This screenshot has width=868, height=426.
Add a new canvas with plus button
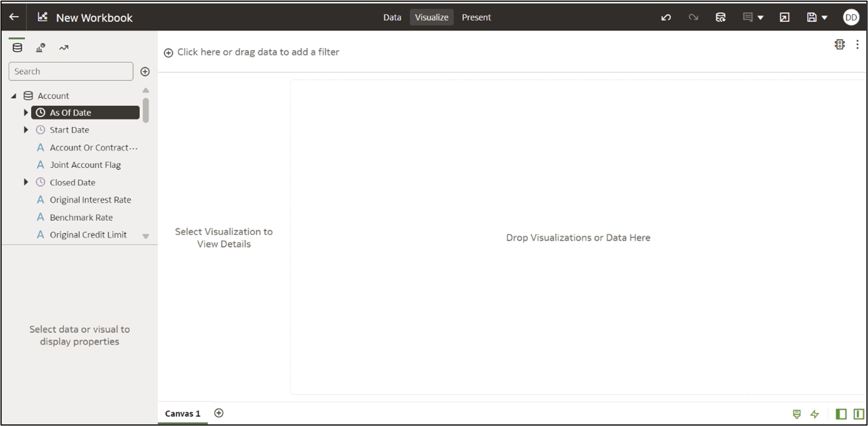click(x=218, y=413)
